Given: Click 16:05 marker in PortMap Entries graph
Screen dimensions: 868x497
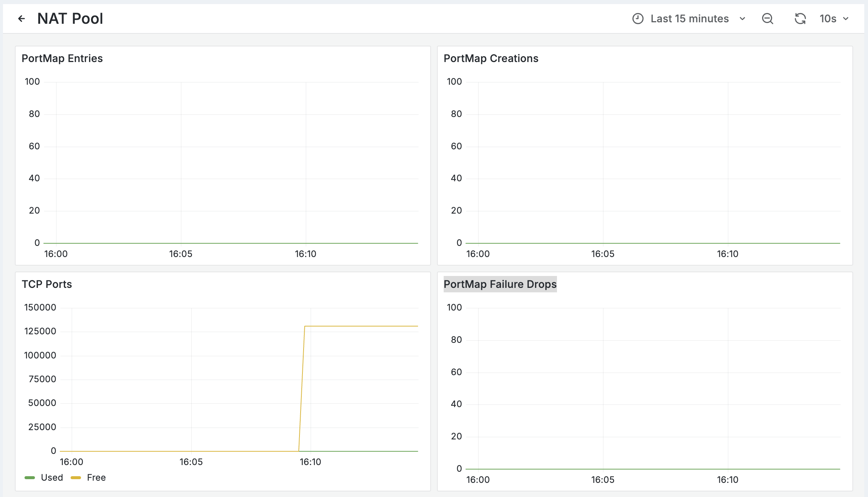Looking at the screenshot, I should point(181,254).
